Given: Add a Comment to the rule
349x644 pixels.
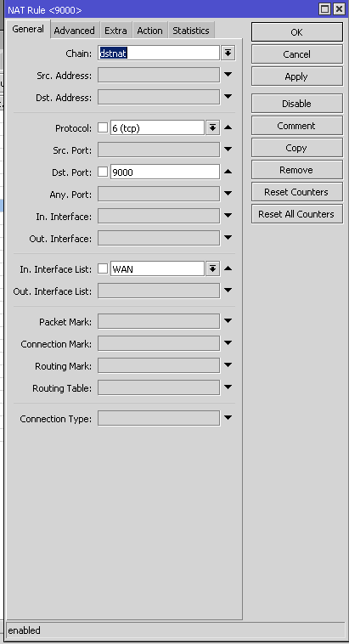Looking at the screenshot, I should click(297, 126).
